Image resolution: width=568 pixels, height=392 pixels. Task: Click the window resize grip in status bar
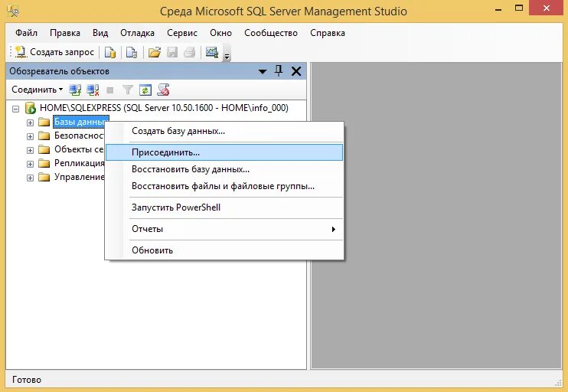point(558,382)
